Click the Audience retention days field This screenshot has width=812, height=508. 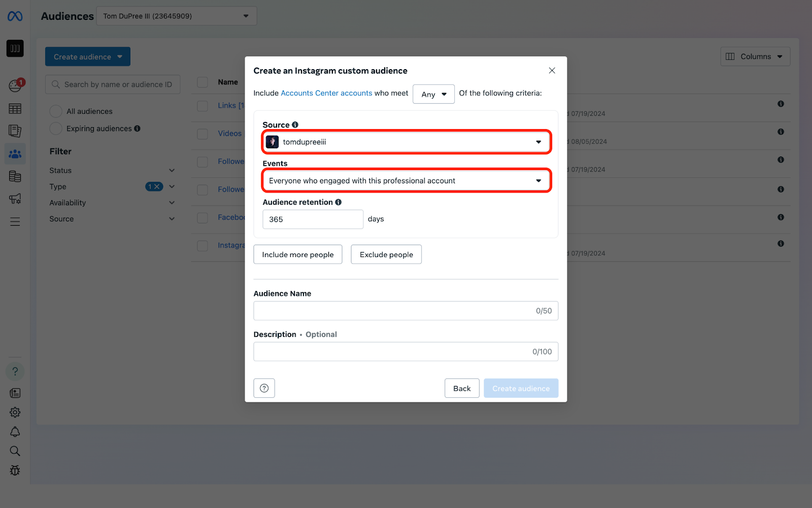tap(313, 219)
